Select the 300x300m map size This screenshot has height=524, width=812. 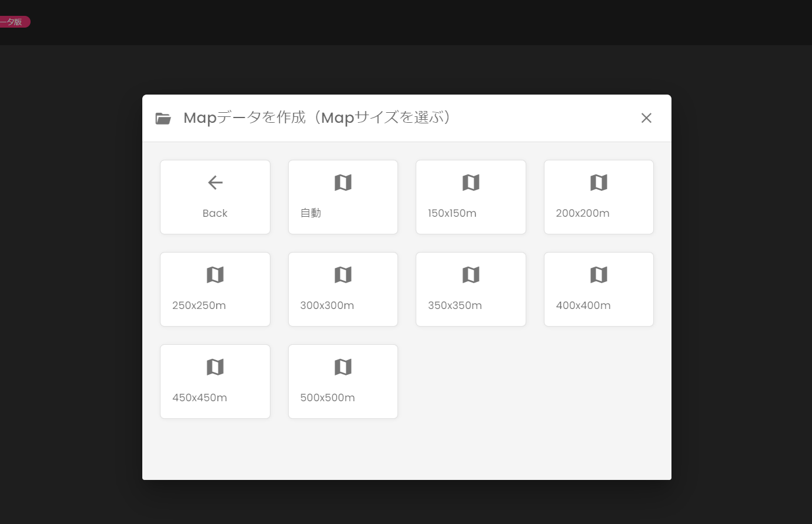click(x=343, y=289)
